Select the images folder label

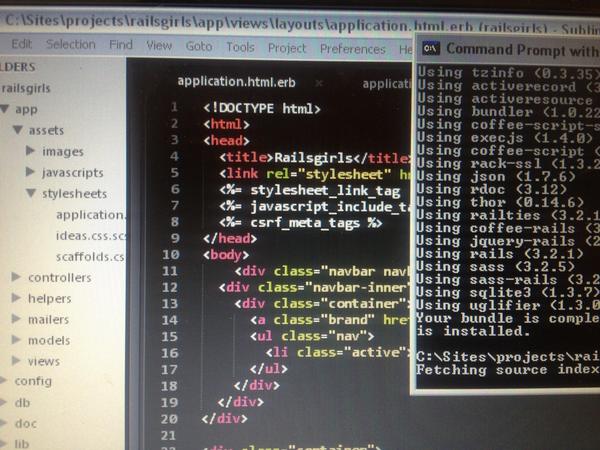63,152
